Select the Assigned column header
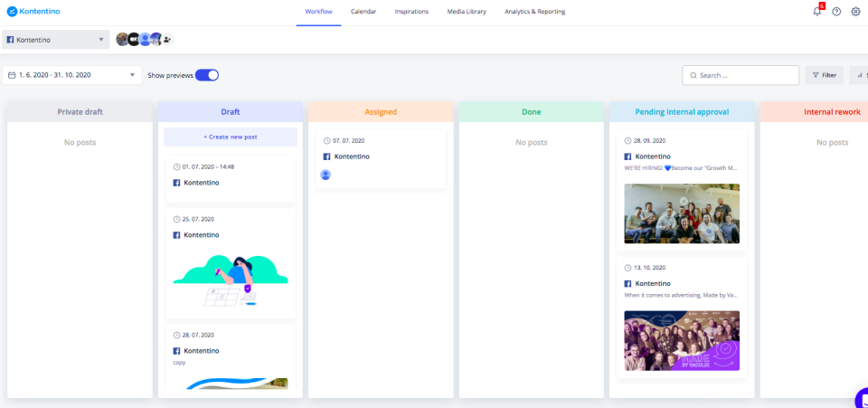Image resolution: width=868 pixels, height=408 pixels. point(381,112)
